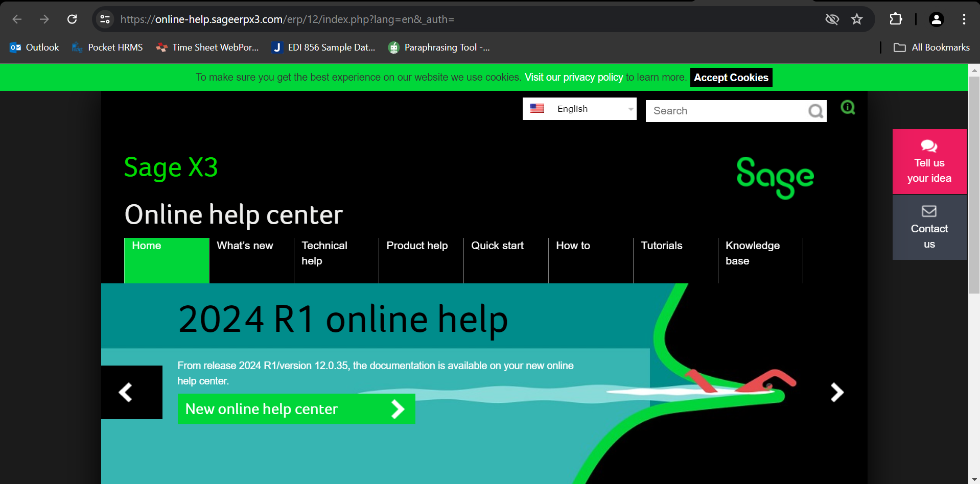Open the English language dropdown
The image size is (980, 484).
(x=579, y=108)
